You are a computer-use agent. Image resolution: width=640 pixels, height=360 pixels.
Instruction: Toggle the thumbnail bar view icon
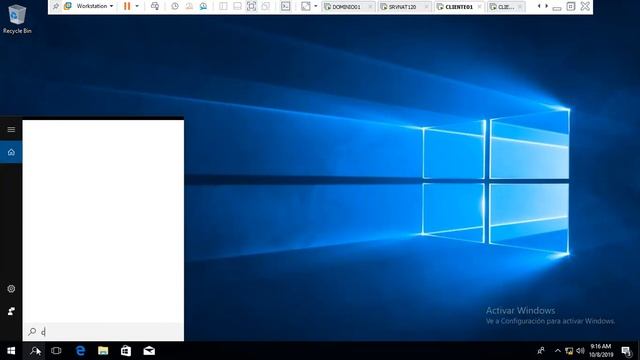tap(237, 6)
